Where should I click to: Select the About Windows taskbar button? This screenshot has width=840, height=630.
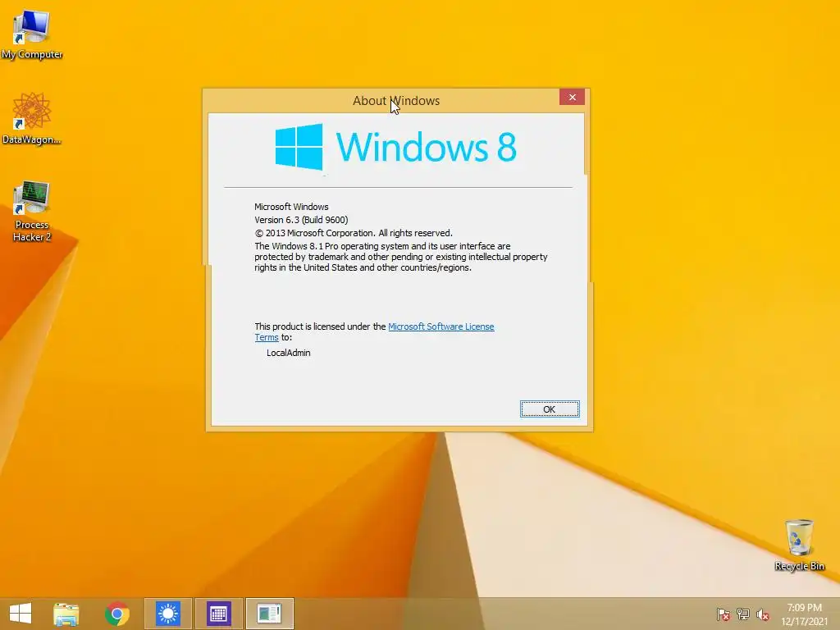point(269,614)
